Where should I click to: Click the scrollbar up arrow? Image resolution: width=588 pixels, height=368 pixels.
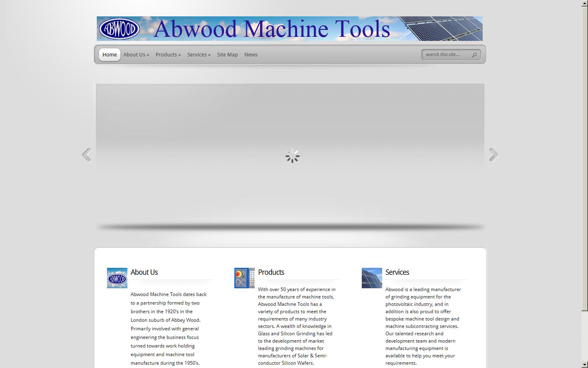click(585, 3)
